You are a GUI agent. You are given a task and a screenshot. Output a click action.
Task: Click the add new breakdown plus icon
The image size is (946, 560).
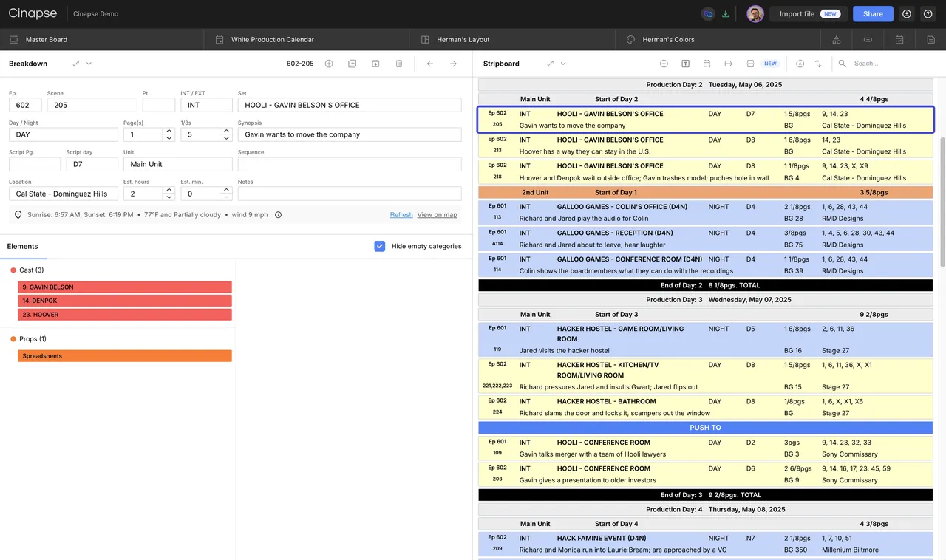pyautogui.click(x=329, y=64)
